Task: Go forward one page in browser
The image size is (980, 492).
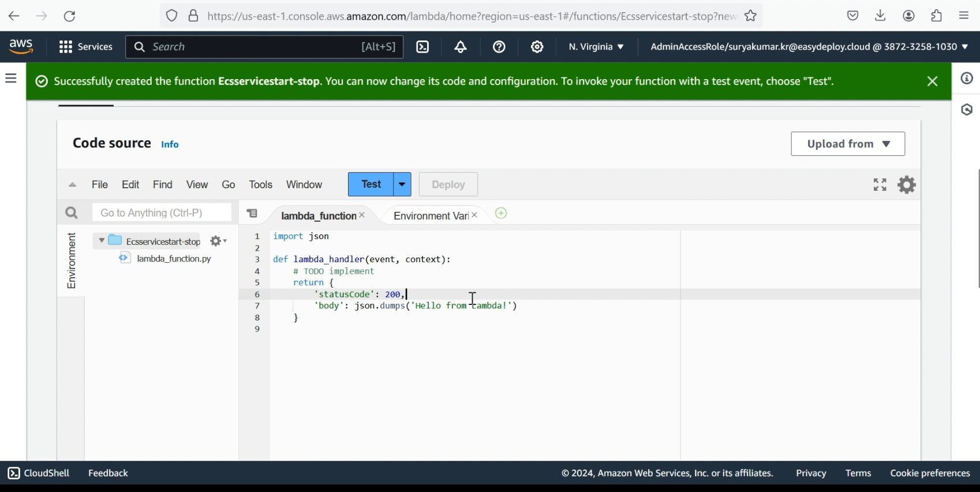Action: [42, 16]
